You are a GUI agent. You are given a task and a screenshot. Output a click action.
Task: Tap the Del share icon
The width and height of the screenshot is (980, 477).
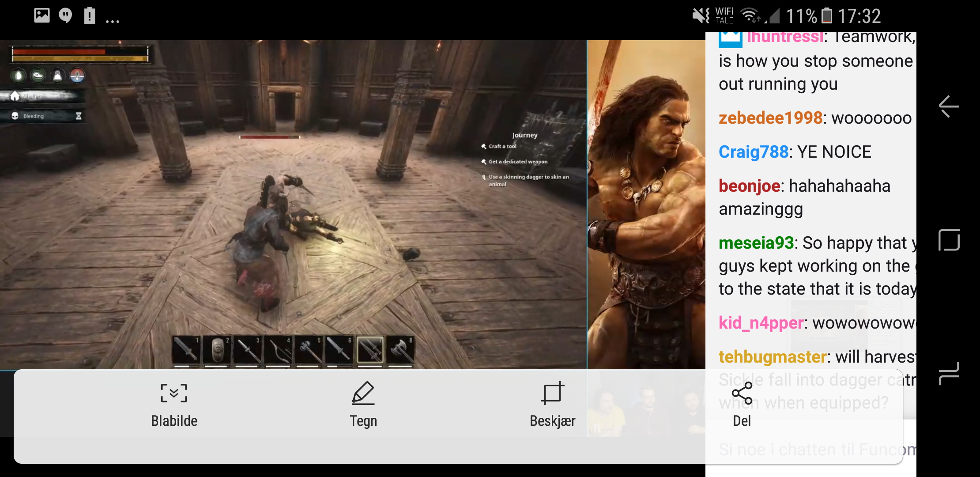click(x=742, y=393)
